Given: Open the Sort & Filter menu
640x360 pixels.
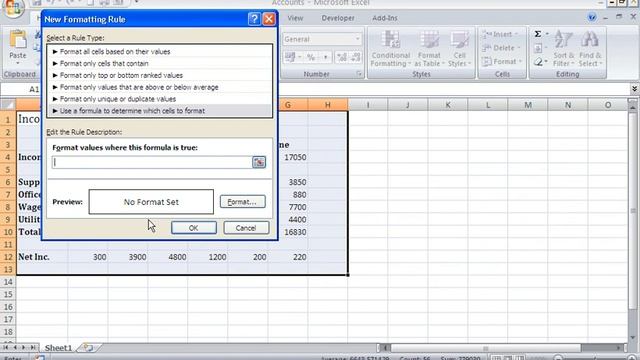Looking at the screenshot, I should click(x=564, y=49).
